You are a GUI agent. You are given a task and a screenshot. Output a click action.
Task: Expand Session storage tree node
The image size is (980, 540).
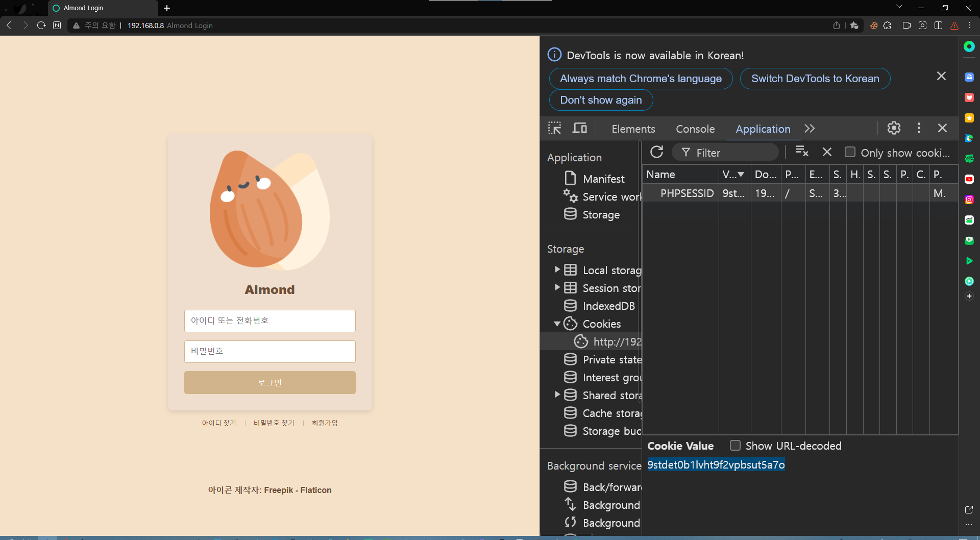pyautogui.click(x=557, y=287)
